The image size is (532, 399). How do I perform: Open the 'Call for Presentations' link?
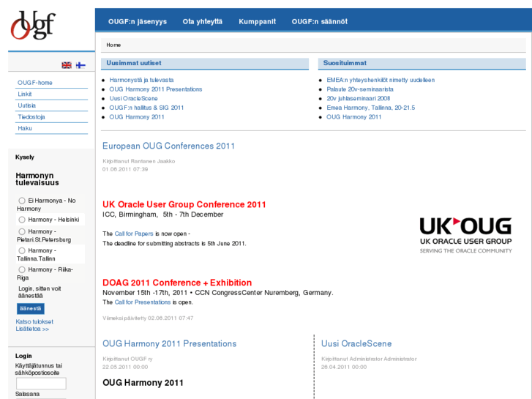pyautogui.click(x=143, y=302)
